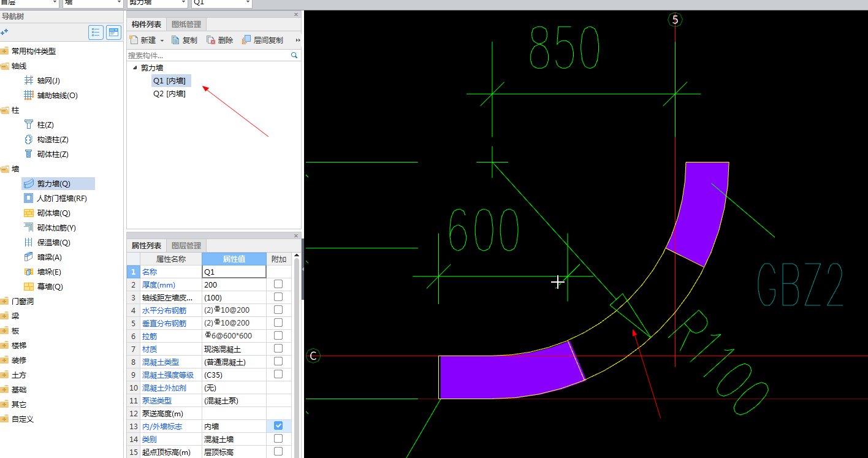The image size is (868, 458).
Task: Click 复制 copy component button
Action: click(185, 40)
